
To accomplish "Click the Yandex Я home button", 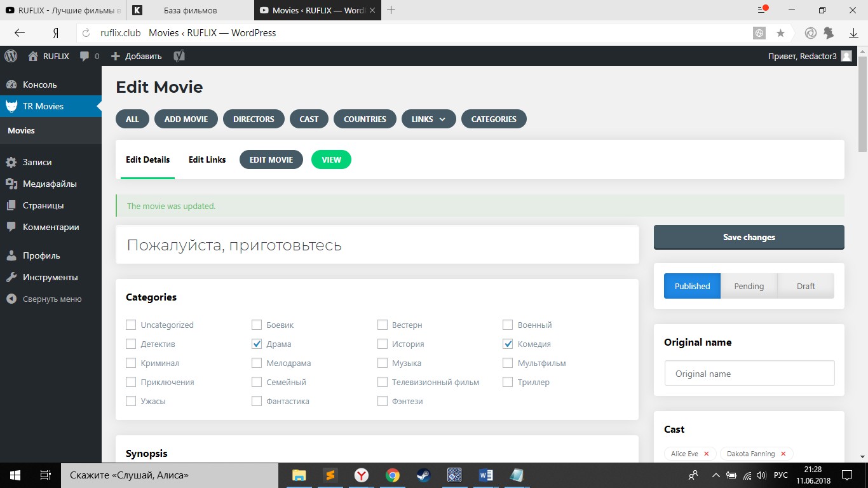I will click(56, 33).
